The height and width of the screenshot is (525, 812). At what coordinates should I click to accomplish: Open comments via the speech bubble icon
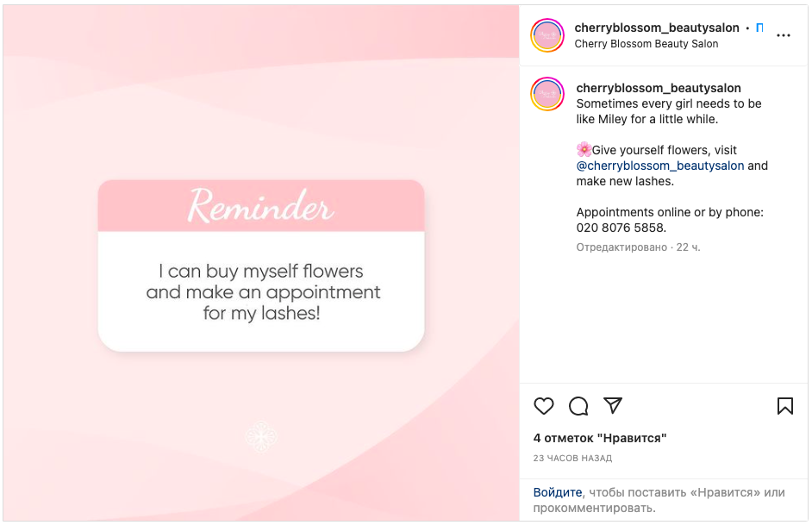(x=578, y=406)
